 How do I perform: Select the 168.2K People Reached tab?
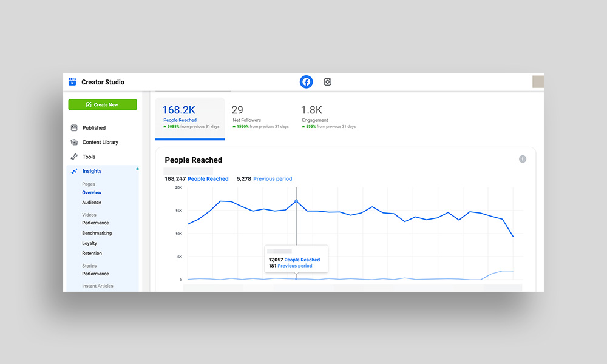pyautogui.click(x=190, y=118)
